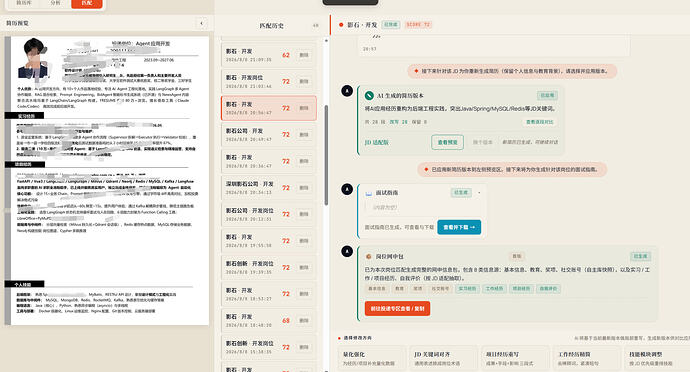Click the 已生成 badge on 岗位网申包 card
690x372 pixels.
(640, 256)
